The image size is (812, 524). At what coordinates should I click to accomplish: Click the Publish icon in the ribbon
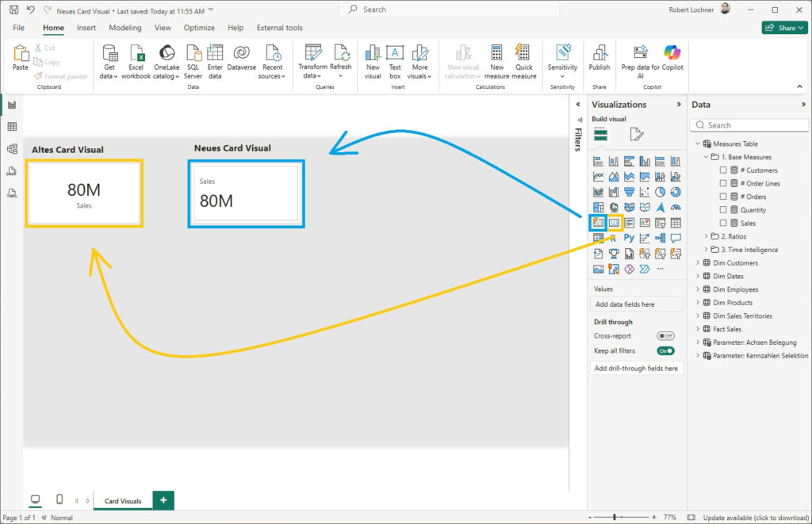[x=599, y=54]
